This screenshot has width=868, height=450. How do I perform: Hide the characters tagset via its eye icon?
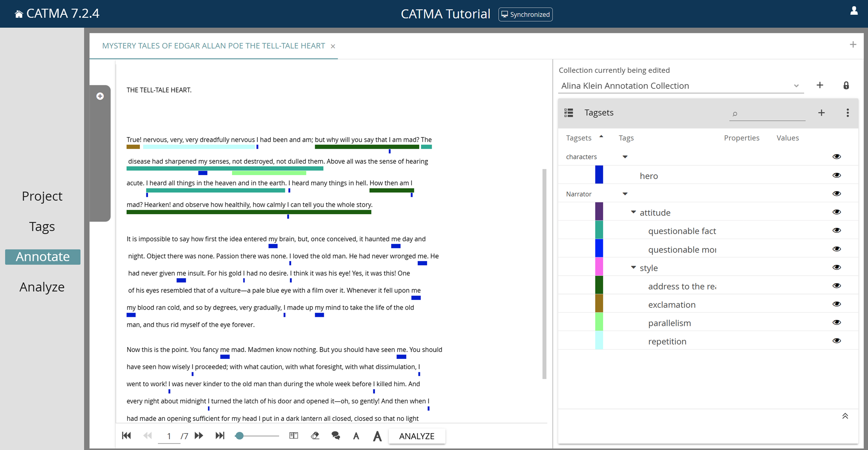[x=837, y=157]
